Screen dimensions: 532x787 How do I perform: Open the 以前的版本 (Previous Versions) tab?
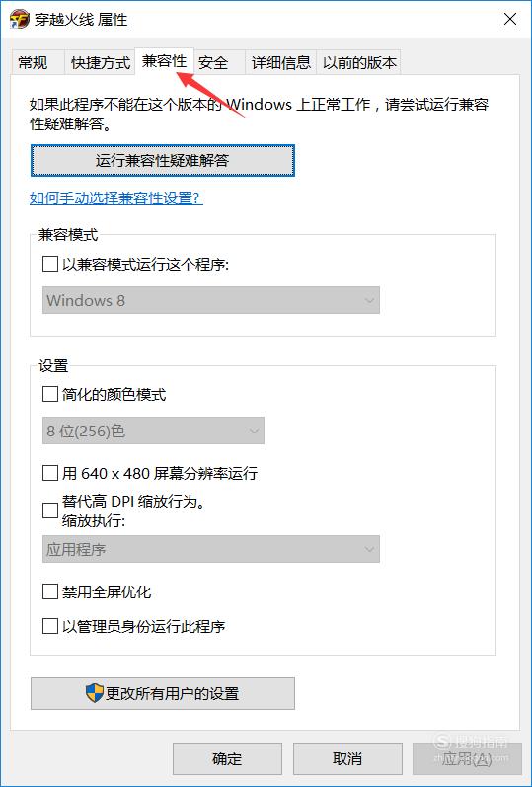pos(359,63)
